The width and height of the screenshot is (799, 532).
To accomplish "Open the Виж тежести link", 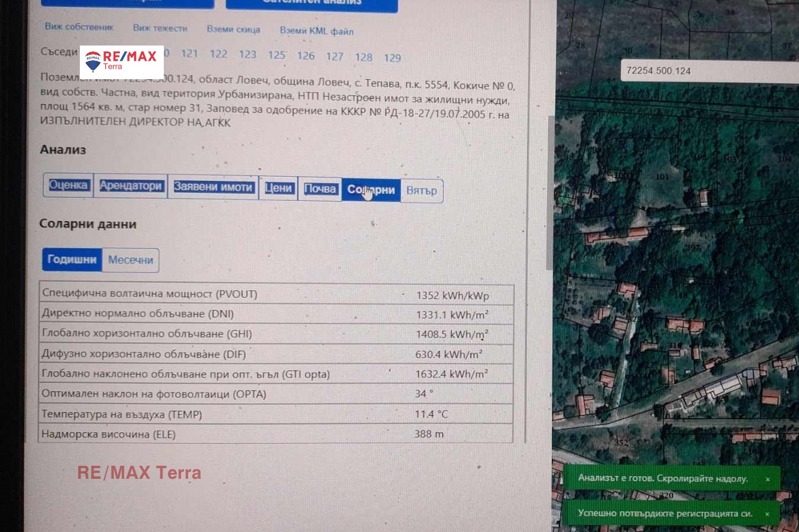I will point(160,28).
